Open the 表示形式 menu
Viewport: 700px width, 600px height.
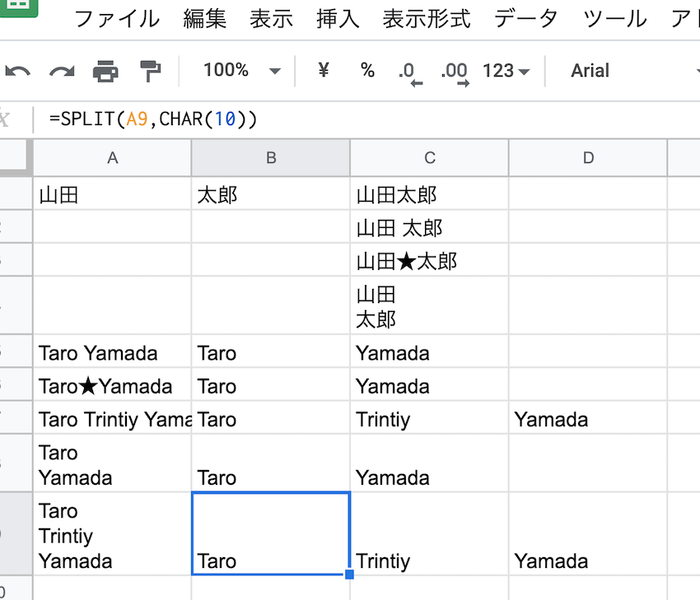tap(427, 18)
